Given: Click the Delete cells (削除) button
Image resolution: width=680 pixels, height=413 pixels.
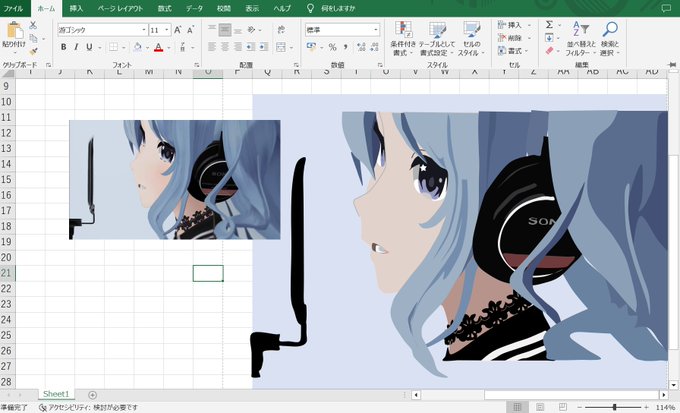Looking at the screenshot, I should coord(514,38).
